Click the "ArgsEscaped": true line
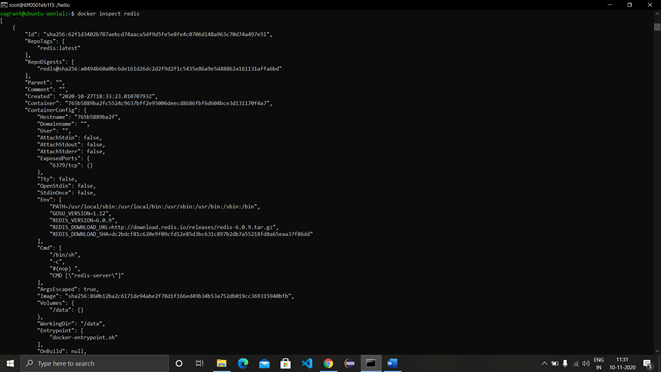 (x=68, y=289)
